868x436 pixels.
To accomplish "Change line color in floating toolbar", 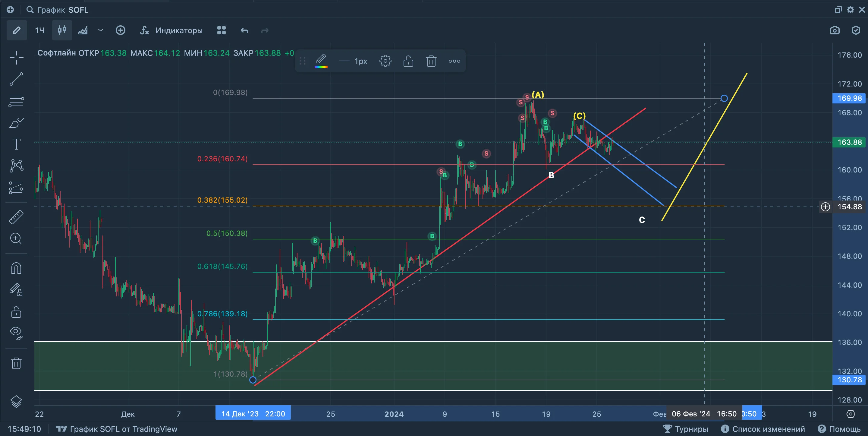I will (x=321, y=61).
